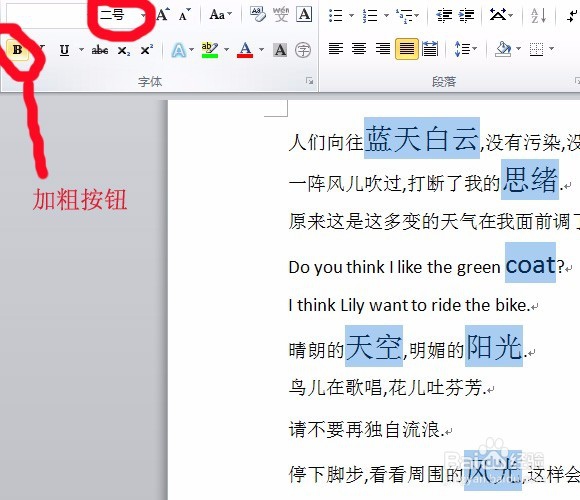Click the decrease indent icon
Image resolution: width=580 pixels, height=500 pixels.
(444, 16)
